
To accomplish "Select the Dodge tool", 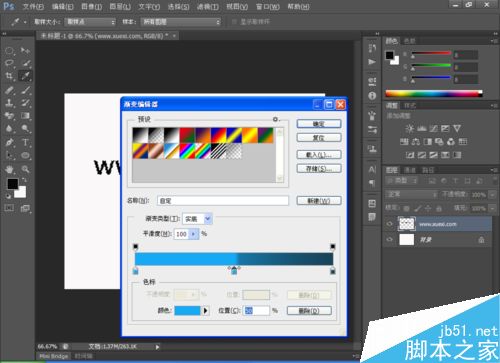I will (x=25, y=129).
